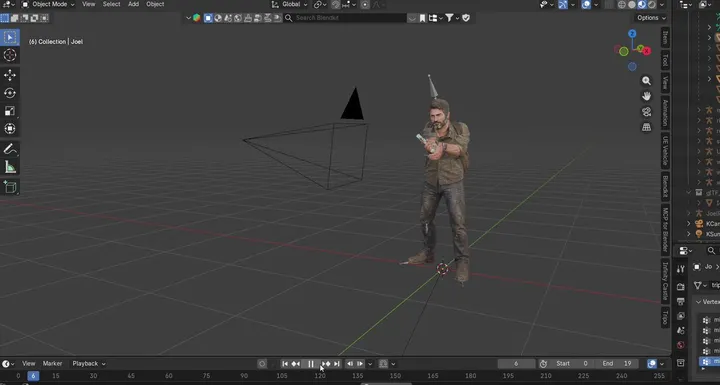Screen dimensions: 720x385
Task: Open the timeline Marker menu
Action: (52, 364)
